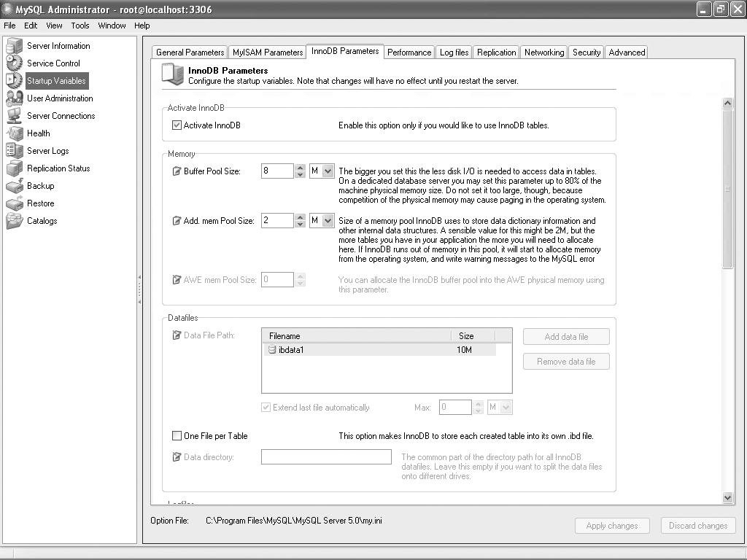Go to User Administration section
The image size is (747, 560).
[60, 98]
